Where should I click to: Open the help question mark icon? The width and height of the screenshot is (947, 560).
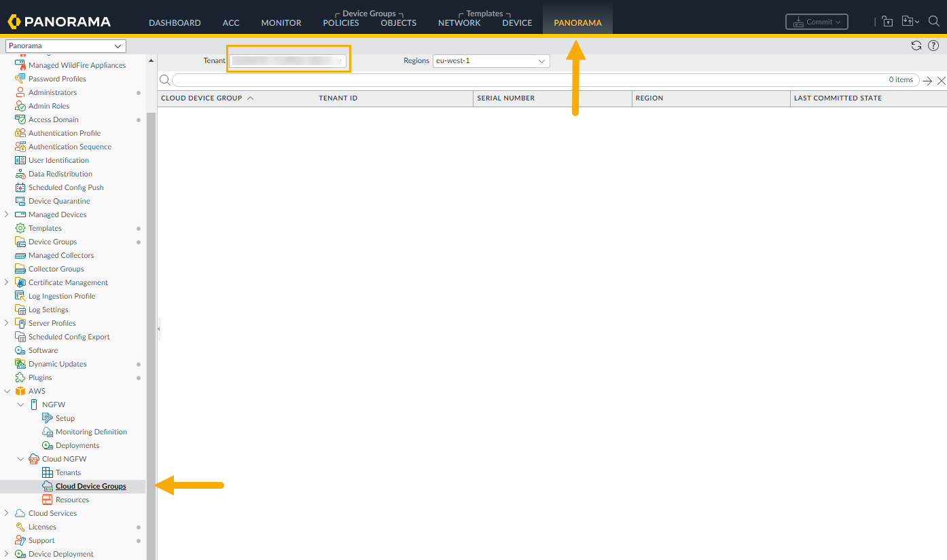pyautogui.click(x=933, y=45)
